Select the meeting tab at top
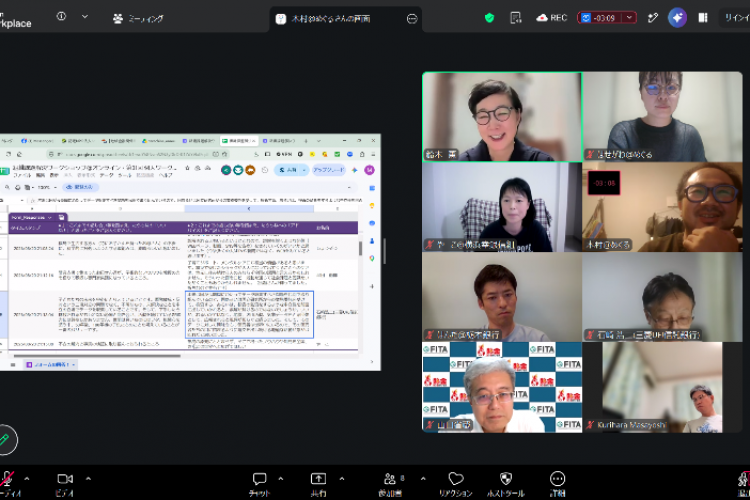The height and width of the screenshot is (500, 750). click(x=139, y=19)
